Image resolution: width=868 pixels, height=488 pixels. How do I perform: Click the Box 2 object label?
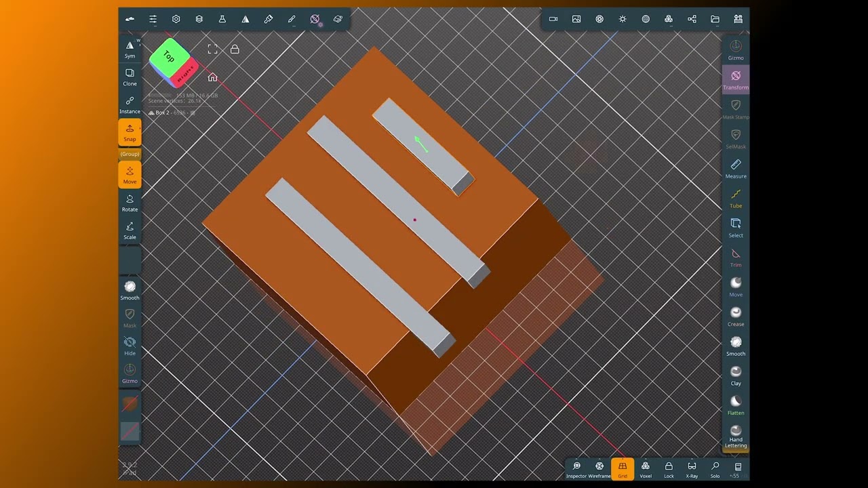pos(162,113)
